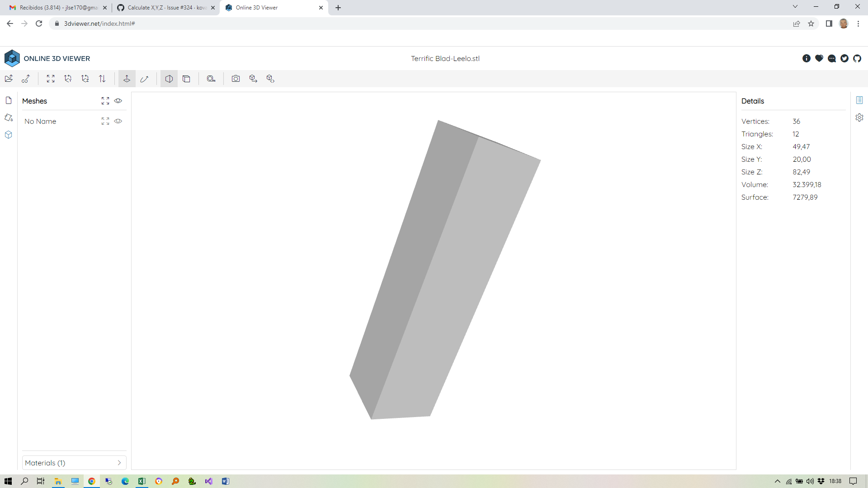The height and width of the screenshot is (488, 868).
Task: Flip the up direction of the model
Action: 102,78
